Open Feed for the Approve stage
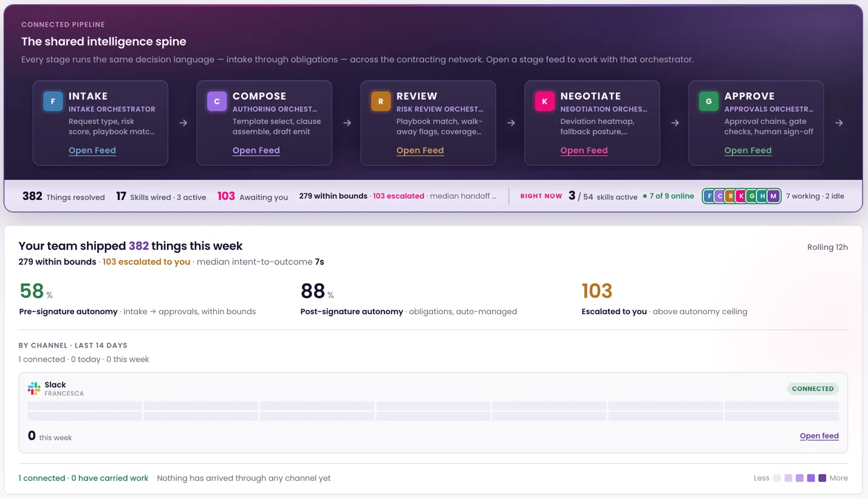This screenshot has height=499, width=868. [x=748, y=150]
